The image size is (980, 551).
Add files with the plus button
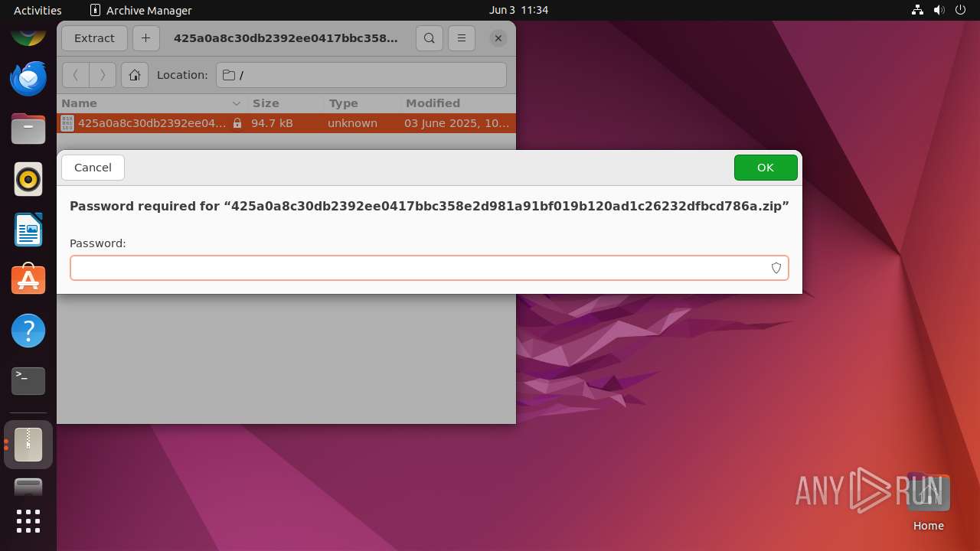tap(145, 38)
